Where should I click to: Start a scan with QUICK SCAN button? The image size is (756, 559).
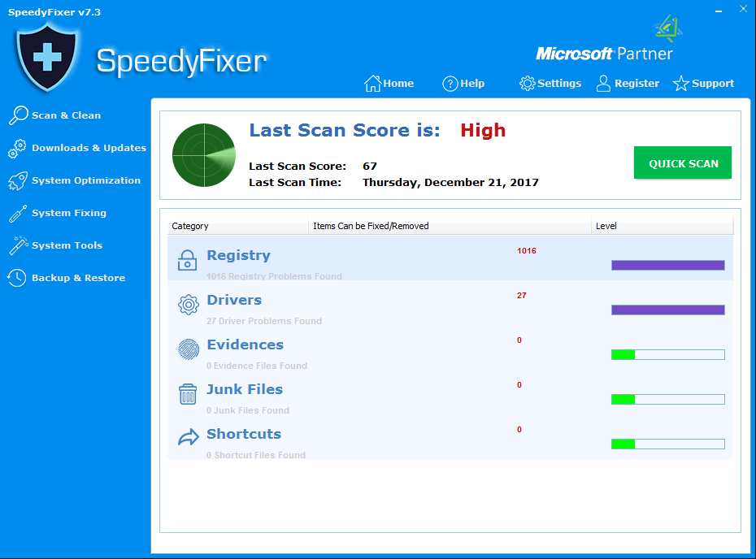point(683,163)
